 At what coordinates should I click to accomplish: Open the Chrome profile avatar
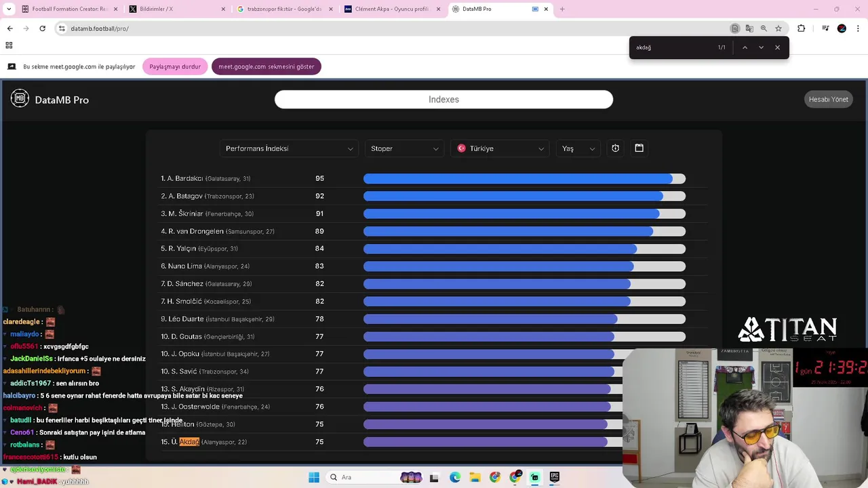point(842,28)
